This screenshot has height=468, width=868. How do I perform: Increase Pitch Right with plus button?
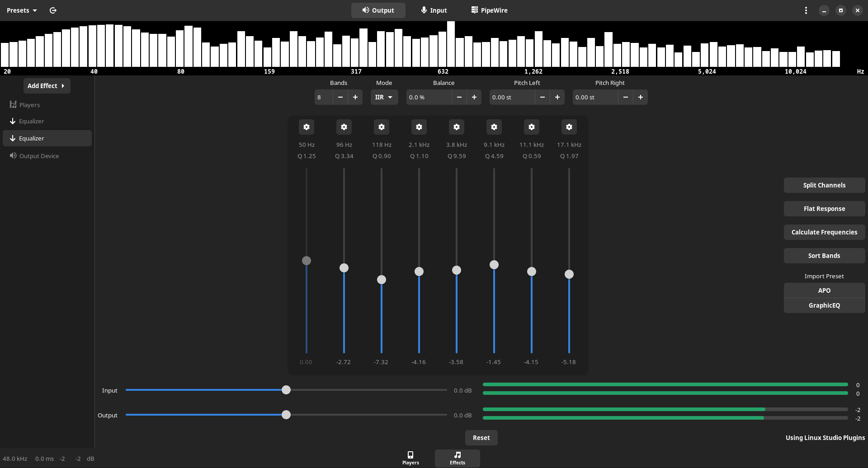(x=640, y=98)
